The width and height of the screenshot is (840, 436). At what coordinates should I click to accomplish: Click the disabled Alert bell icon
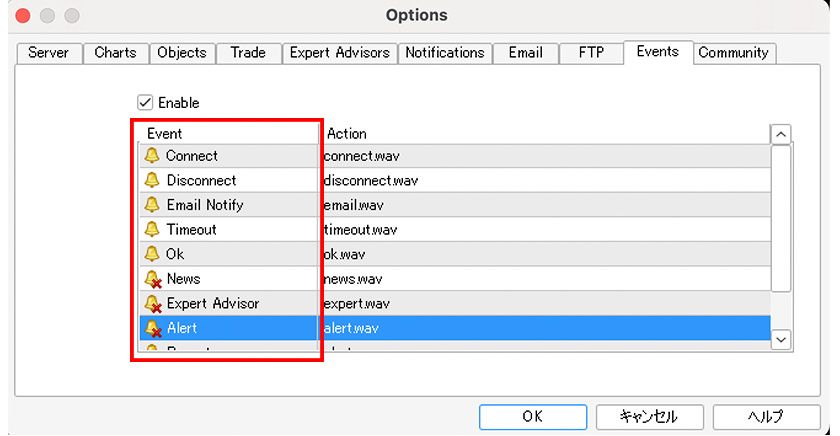pyautogui.click(x=153, y=328)
